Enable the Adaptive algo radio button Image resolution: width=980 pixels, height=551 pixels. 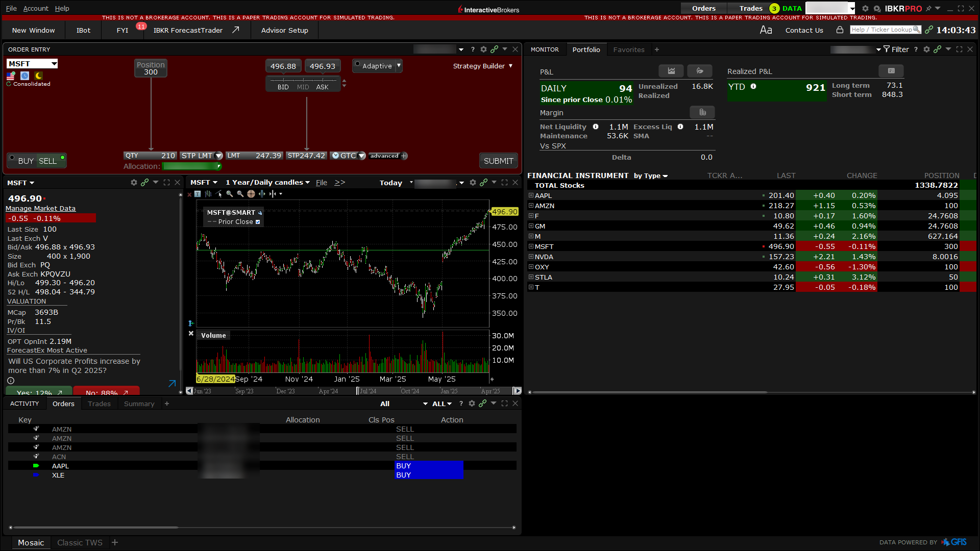pos(357,65)
